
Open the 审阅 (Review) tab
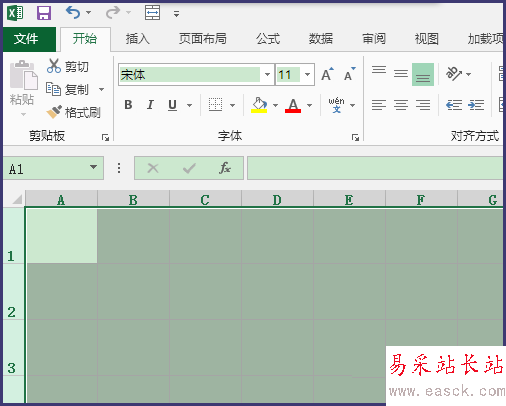coord(374,39)
